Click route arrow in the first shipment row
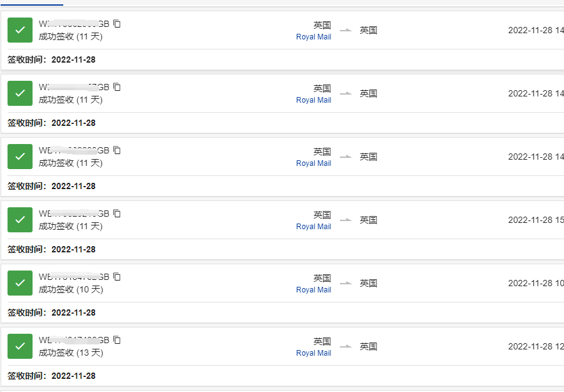Screen dimensions: 564x392 point(346,30)
